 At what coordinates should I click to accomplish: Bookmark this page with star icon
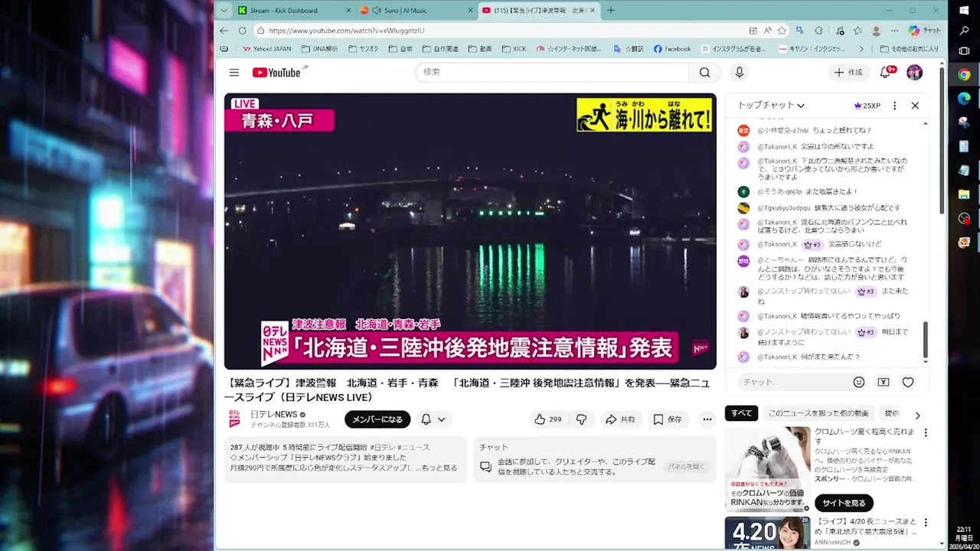point(782,31)
